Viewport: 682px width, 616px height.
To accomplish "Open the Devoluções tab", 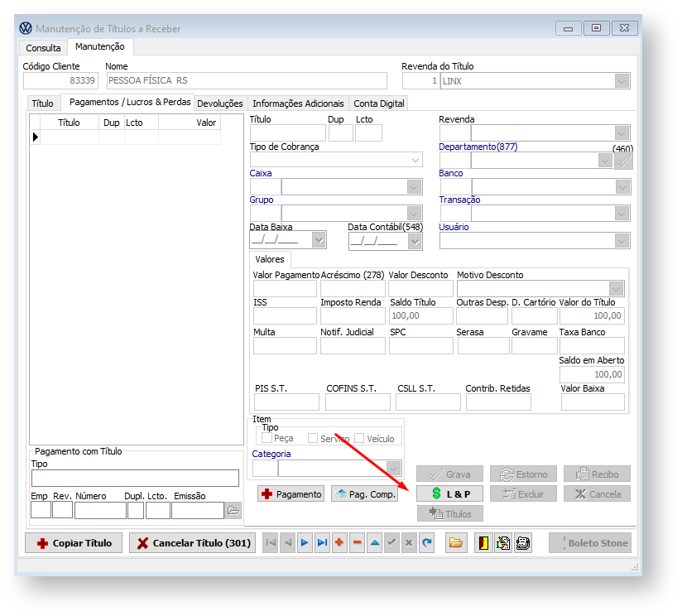I will 220,103.
